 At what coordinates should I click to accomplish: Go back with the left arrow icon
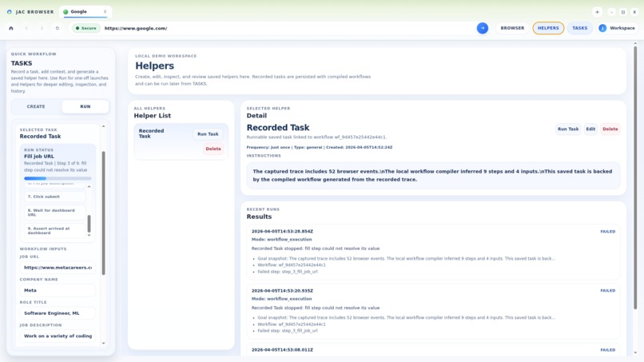(x=26, y=28)
